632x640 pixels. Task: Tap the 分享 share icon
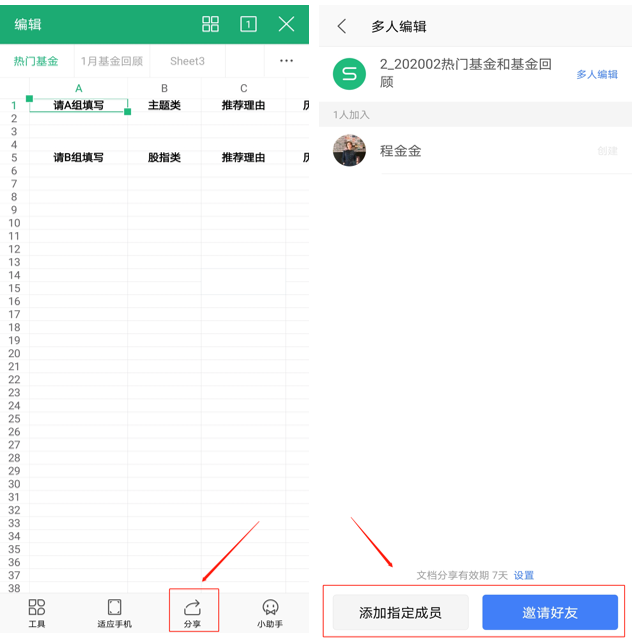(192, 613)
